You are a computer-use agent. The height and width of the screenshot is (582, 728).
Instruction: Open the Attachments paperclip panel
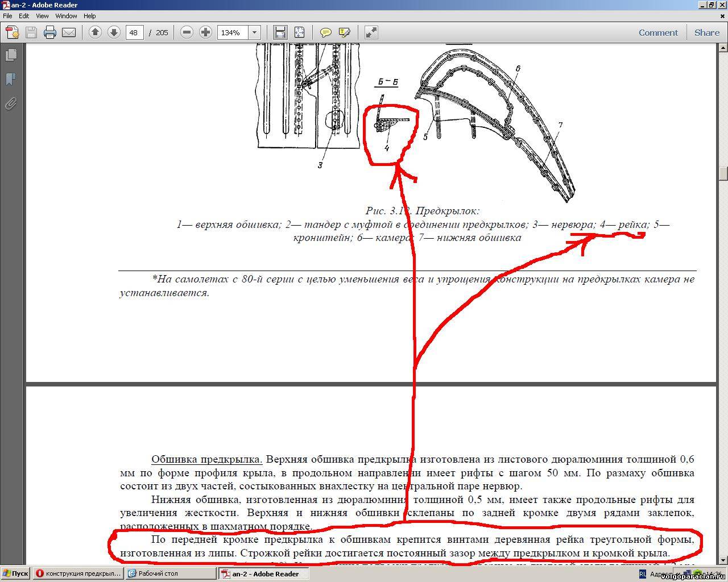pyautogui.click(x=11, y=103)
